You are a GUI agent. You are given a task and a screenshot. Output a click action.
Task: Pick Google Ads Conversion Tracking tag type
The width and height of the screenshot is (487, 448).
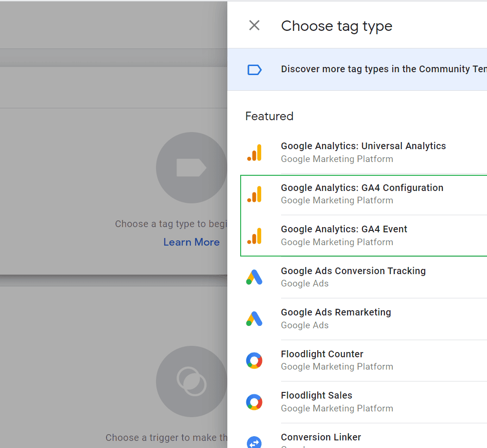pyautogui.click(x=353, y=271)
